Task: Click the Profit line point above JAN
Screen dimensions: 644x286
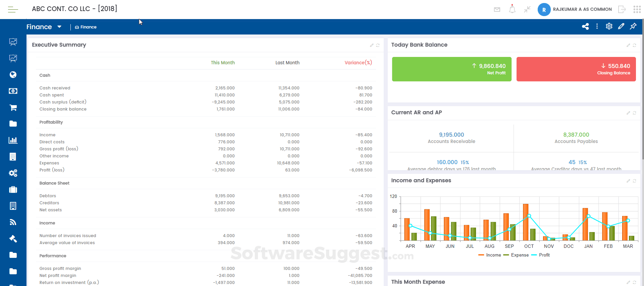Action: point(588,216)
